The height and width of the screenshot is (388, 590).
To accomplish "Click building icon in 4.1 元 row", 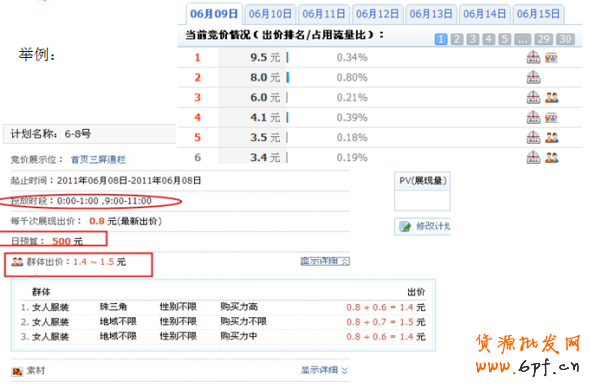I will (533, 117).
